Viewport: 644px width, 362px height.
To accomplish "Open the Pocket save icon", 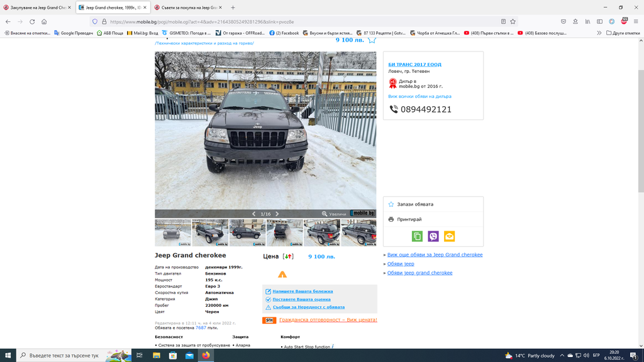I will [x=563, y=22].
